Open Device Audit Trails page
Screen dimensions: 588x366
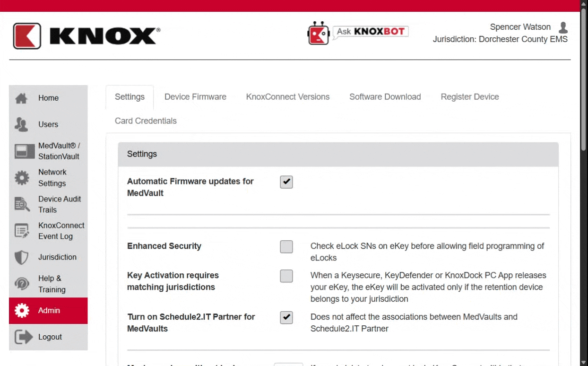[x=48, y=204]
